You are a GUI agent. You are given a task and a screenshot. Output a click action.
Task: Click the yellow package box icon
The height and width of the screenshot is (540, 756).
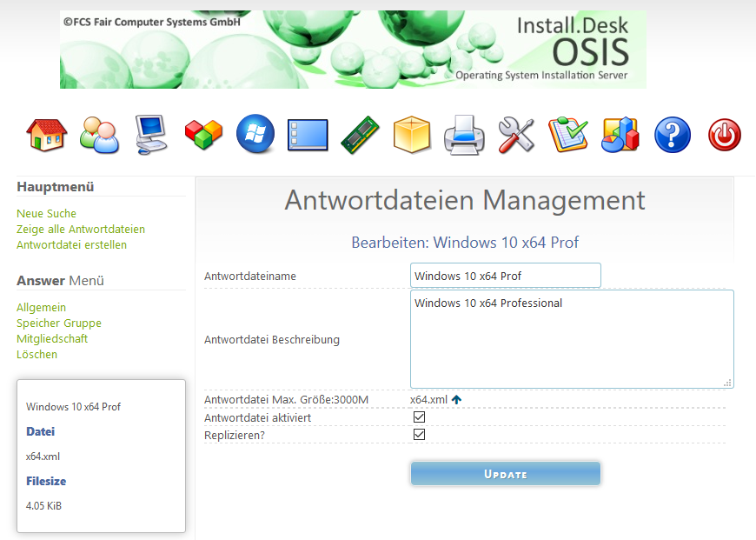tap(412, 135)
